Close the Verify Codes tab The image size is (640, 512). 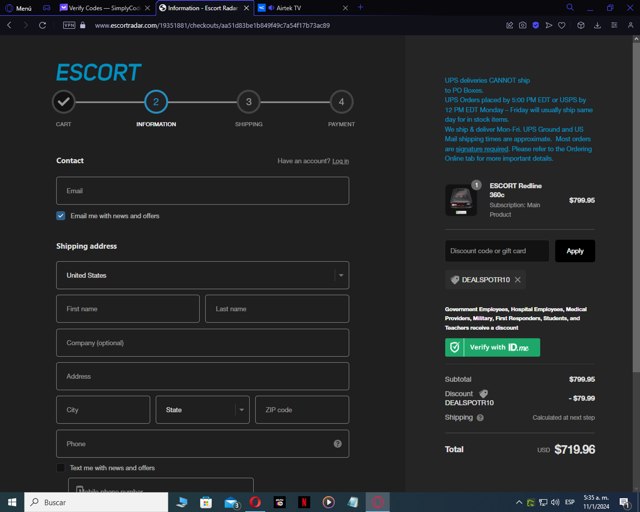(x=147, y=8)
